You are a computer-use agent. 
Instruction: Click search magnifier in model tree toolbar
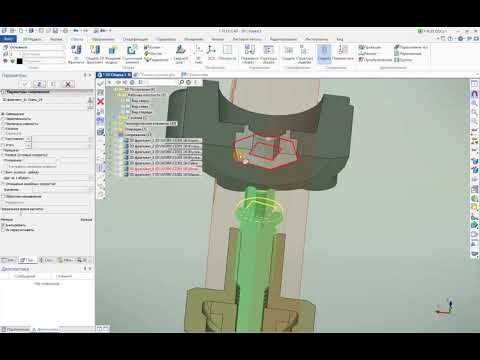182,82
